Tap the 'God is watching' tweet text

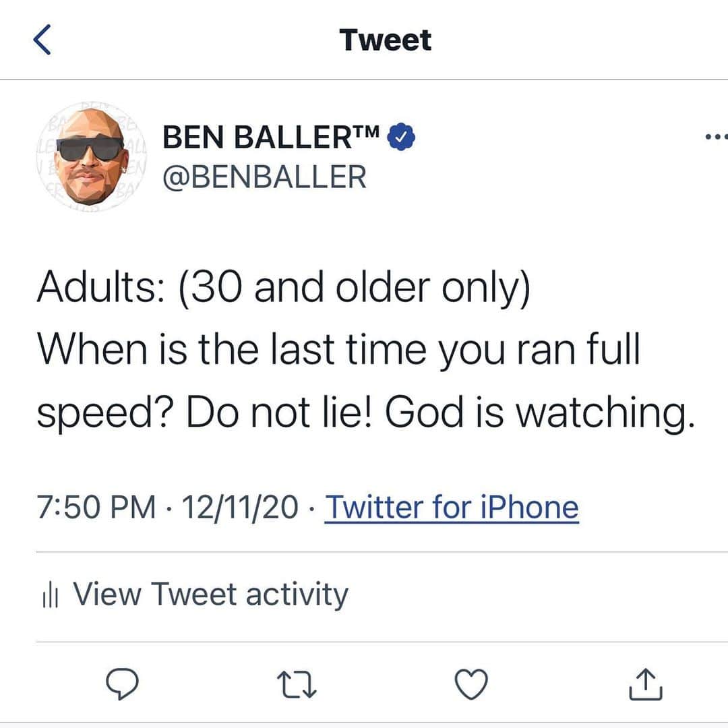(540, 413)
